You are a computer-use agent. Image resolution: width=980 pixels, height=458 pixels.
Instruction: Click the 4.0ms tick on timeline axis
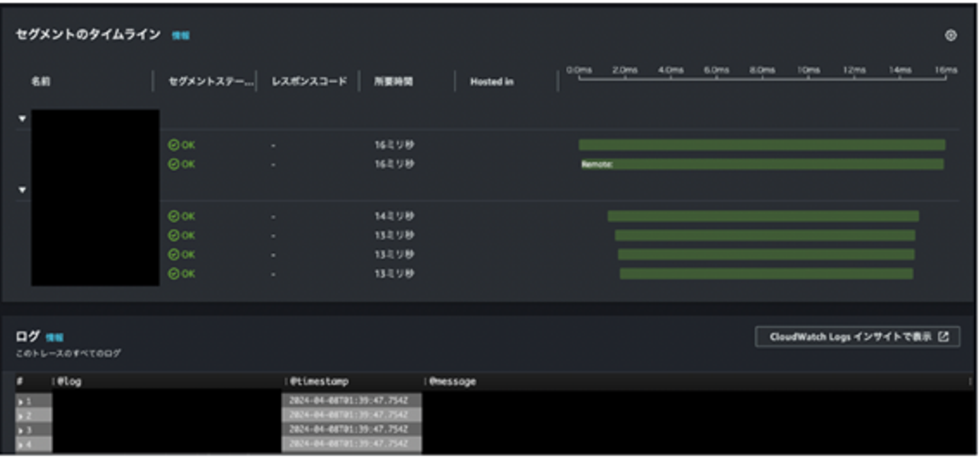click(x=670, y=70)
